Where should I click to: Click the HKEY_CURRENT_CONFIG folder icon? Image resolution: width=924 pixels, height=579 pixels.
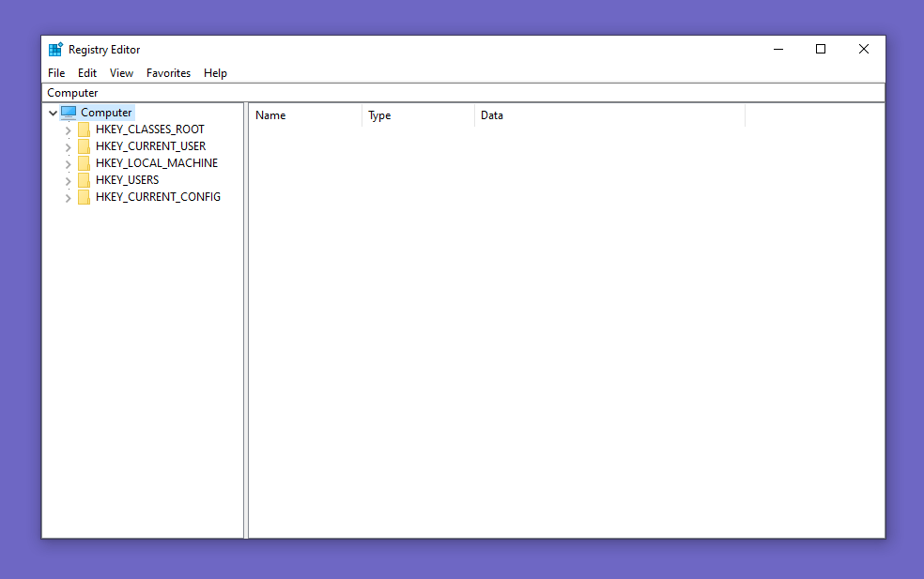click(85, 197)
